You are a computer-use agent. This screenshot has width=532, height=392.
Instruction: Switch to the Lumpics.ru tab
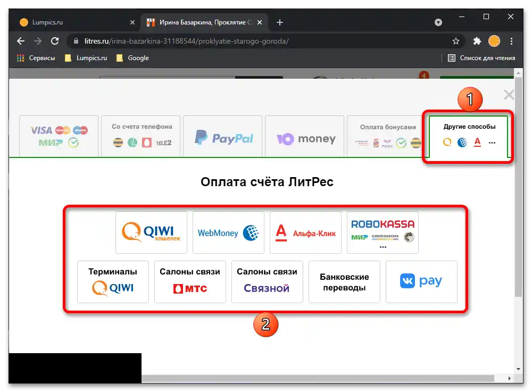[77, 22]
